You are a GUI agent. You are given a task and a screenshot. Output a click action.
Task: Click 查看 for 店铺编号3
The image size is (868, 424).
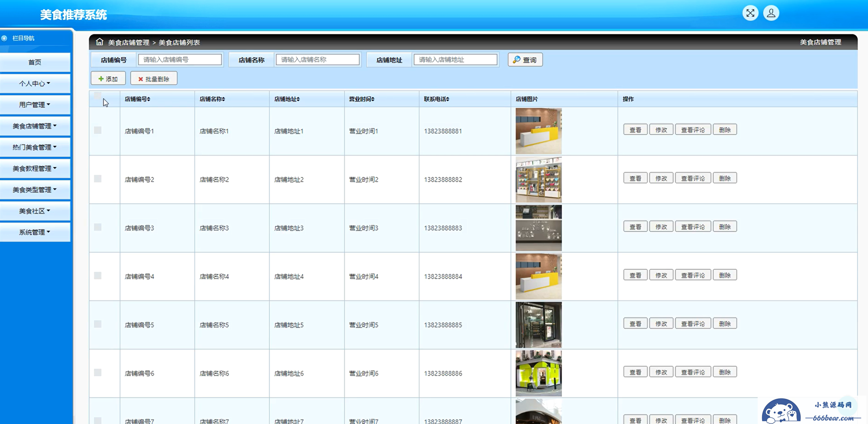[635, 227]
